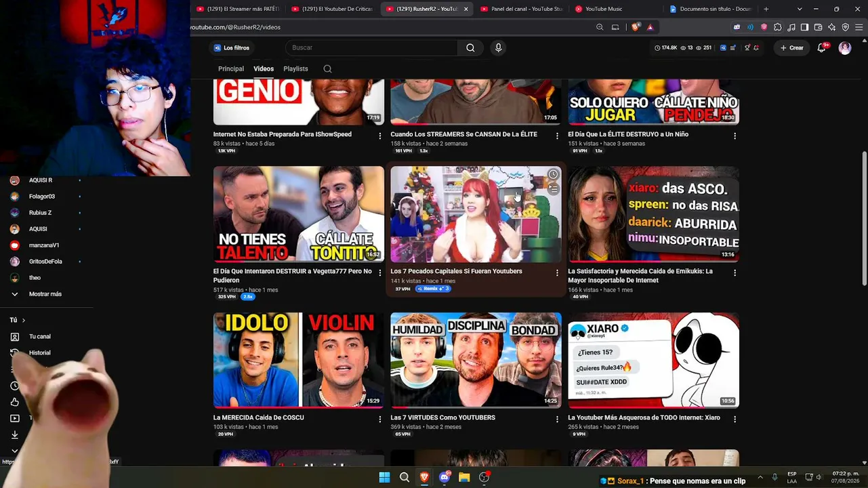Expand Mostrar más in subscriptions list
The height and width of the screenshot is (488, 868).
(45, 294)
